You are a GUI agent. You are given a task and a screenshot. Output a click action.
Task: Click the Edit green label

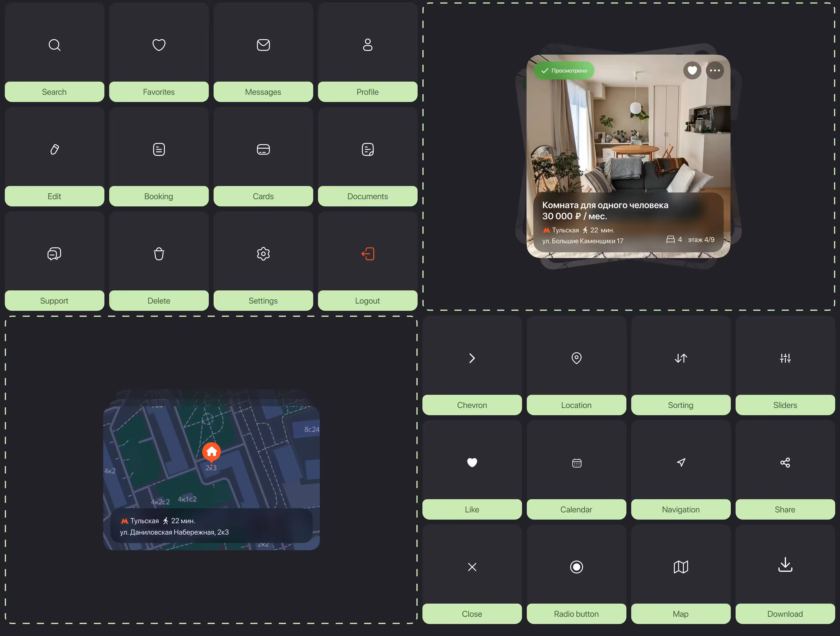54,196
